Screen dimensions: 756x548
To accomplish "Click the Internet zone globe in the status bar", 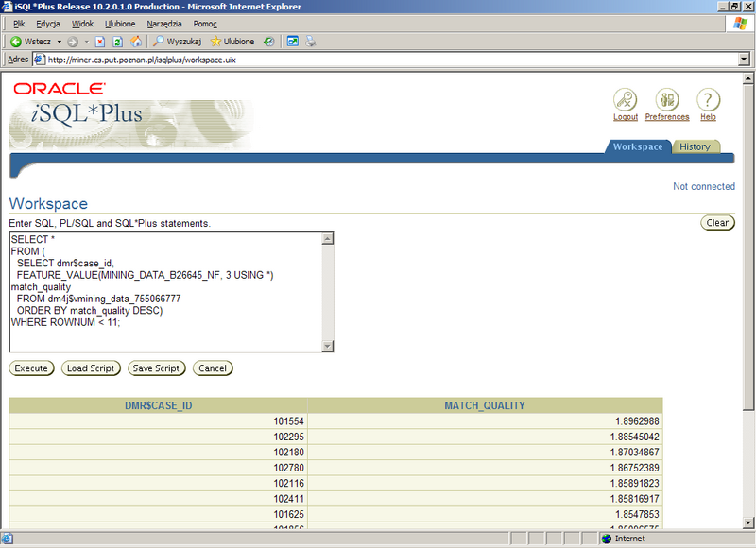I will point(607,539).
